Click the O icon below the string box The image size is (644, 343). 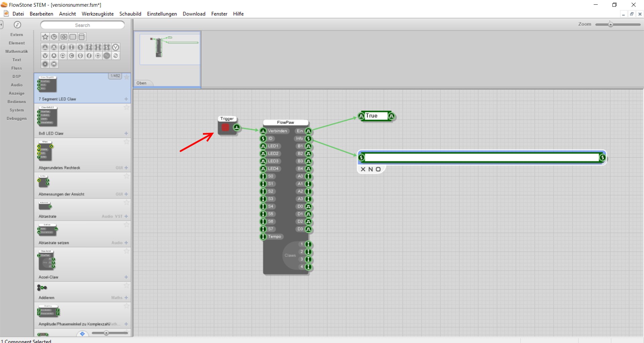click(378, 169)
